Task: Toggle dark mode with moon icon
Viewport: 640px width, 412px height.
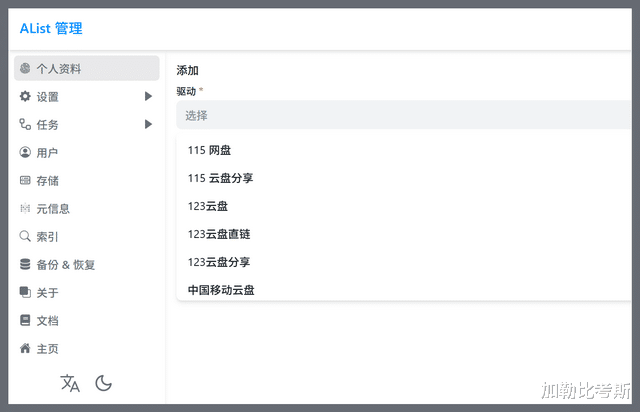Action: click(103, 383)
